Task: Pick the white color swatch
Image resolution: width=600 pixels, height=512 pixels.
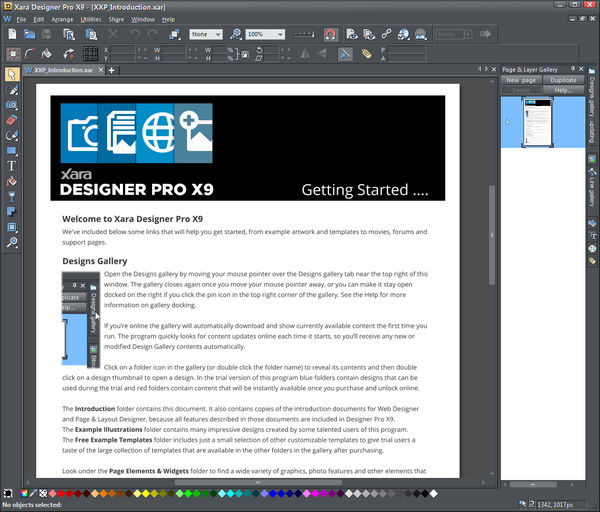Action: point(434,494)
